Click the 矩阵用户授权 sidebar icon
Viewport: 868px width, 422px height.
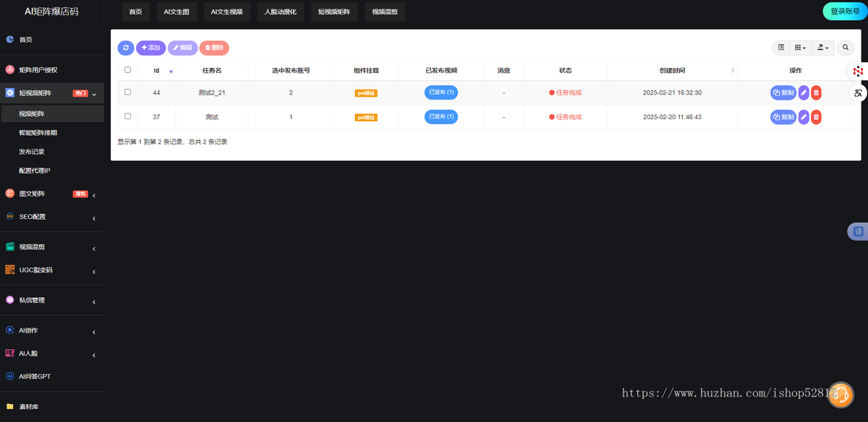[x=10, y=69]
